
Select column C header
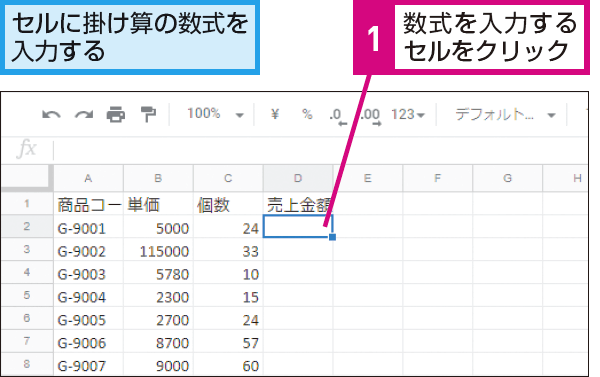pyautogui.click(x=228, y=178)
